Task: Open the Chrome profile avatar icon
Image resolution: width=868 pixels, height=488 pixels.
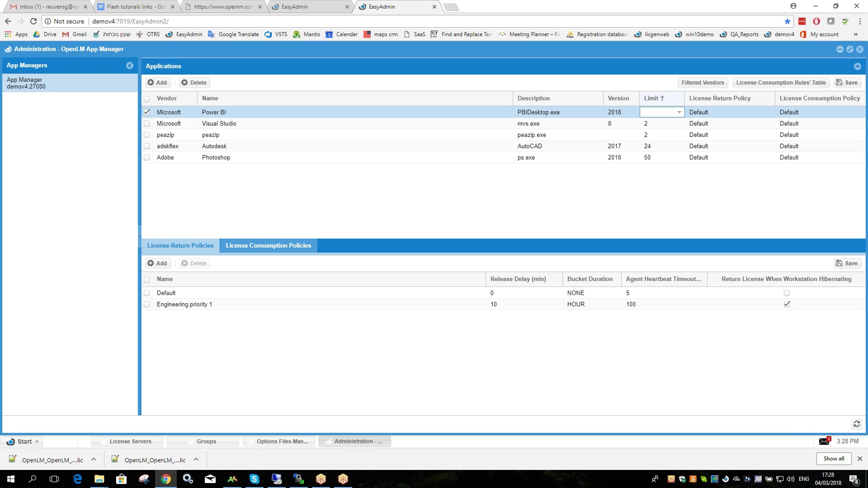Action: 793,6
